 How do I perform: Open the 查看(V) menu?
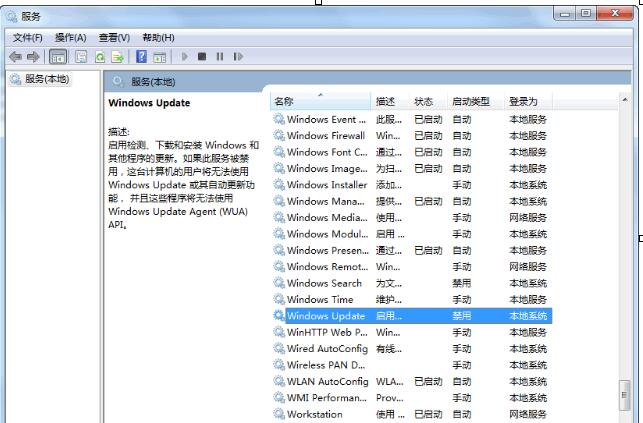coord(114,38)
